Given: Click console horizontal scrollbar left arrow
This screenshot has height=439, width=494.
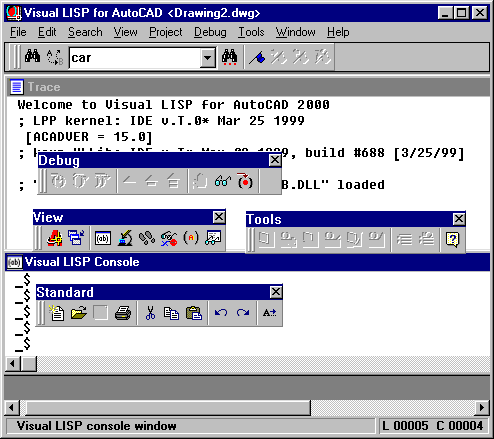Looking at the screenshot, I should tap(12, 363).
